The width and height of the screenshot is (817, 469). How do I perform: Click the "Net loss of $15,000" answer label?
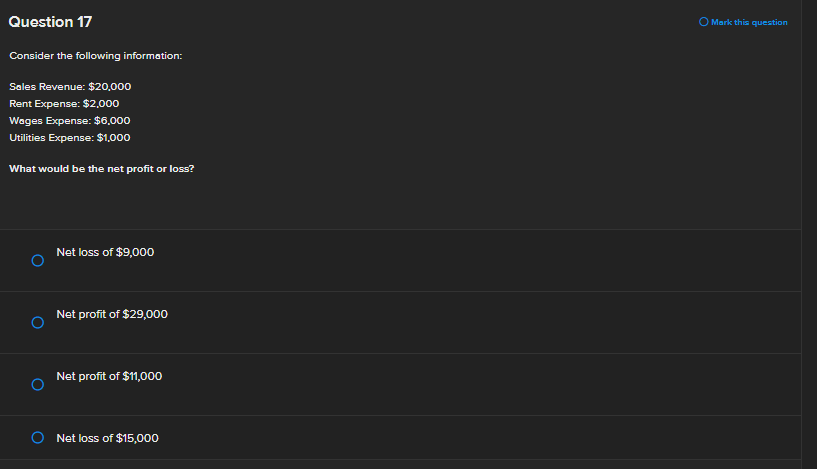[x=107, y=438]
